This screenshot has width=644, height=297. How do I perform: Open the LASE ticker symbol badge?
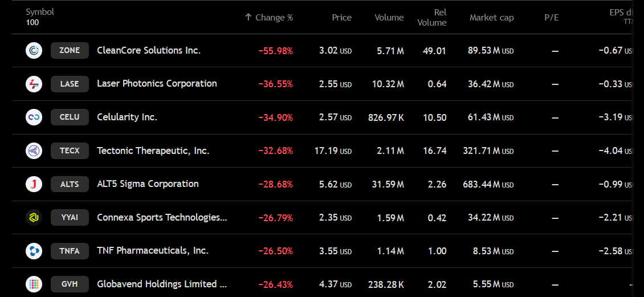pos(70,84)
